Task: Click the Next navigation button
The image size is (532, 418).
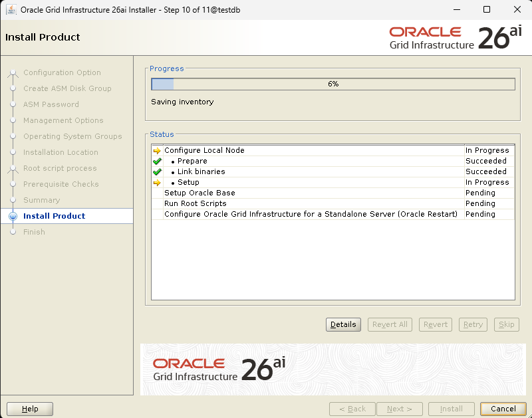Action: 400,409
